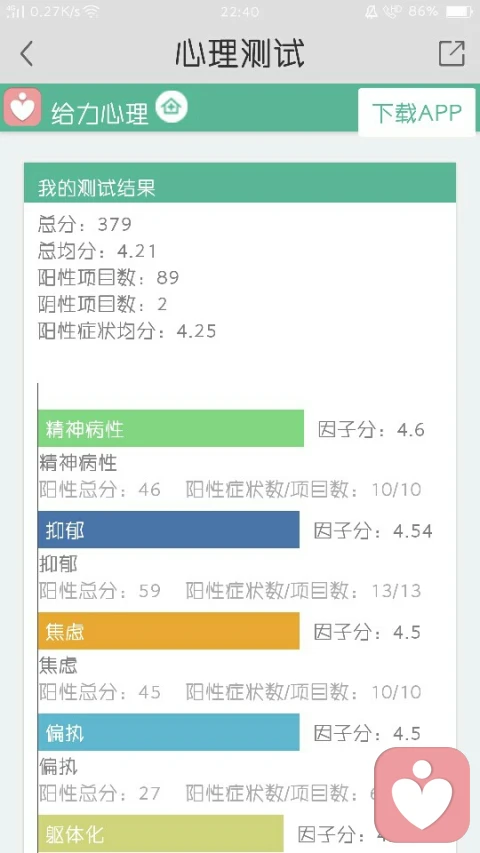Select the orange 焦虑 factor bar
The width and height of the screenshot is (480, 853).
coord(169,631)
